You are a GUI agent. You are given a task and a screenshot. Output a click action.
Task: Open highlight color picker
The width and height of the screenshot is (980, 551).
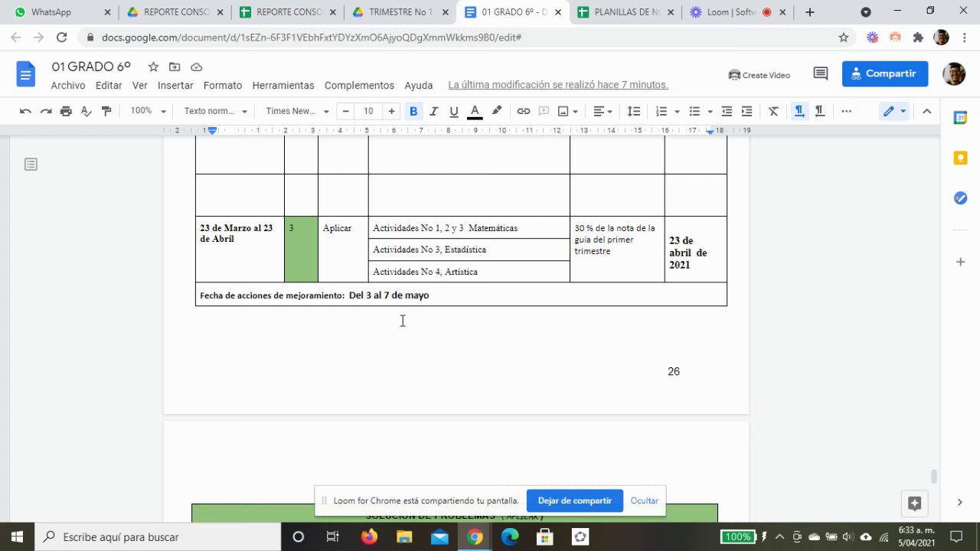click(497, 111)
